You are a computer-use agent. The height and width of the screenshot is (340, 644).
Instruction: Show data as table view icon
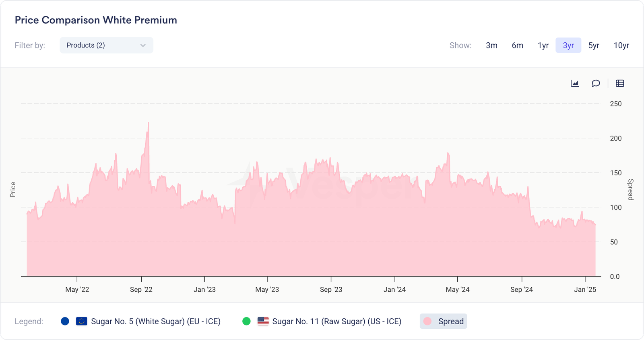coord(620,83)
